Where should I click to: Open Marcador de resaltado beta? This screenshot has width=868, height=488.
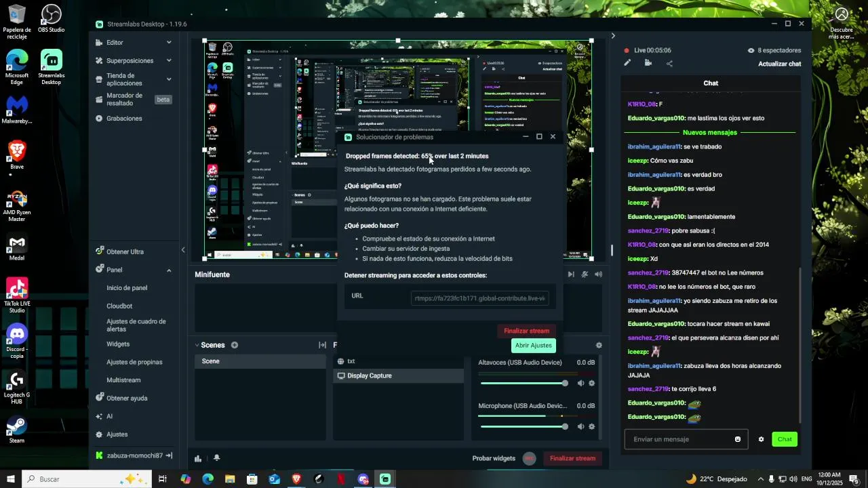(x=133, y=99)
